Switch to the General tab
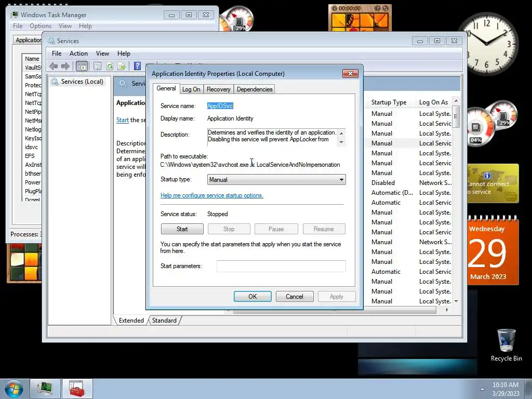The width and height of the screenshot is (532, 399). [166, 88]
